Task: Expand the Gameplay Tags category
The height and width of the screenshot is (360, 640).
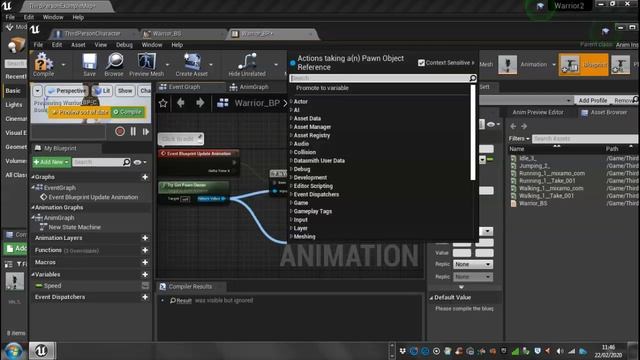Action: (x=291, y=211)
